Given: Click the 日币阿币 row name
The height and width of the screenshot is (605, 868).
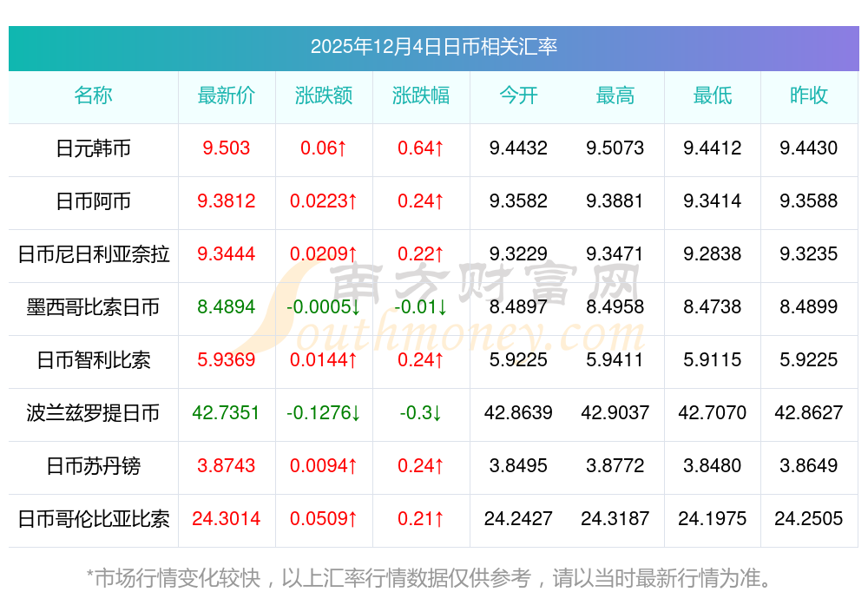Looking at the screenshot, I should click(93, 201).
